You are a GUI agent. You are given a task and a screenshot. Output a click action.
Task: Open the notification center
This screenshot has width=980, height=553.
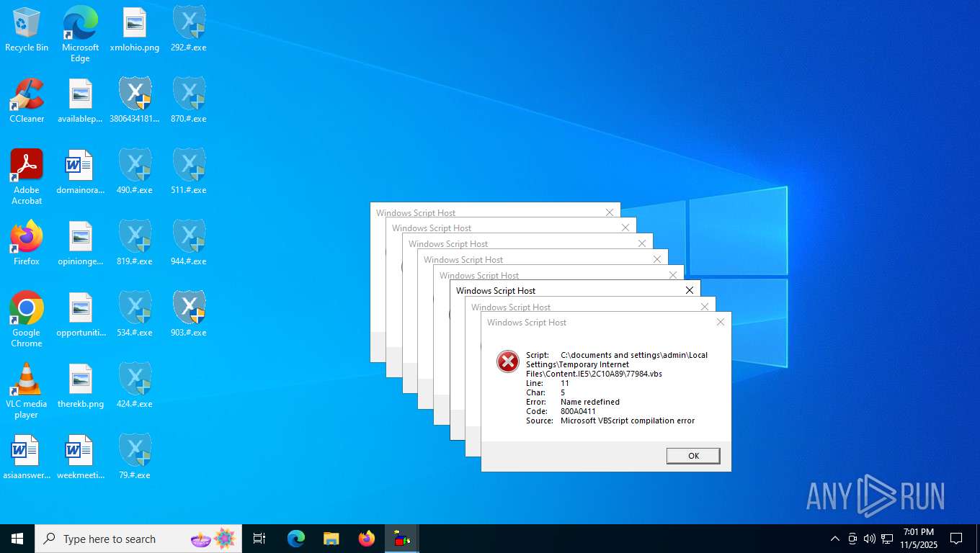pos(956,539)
